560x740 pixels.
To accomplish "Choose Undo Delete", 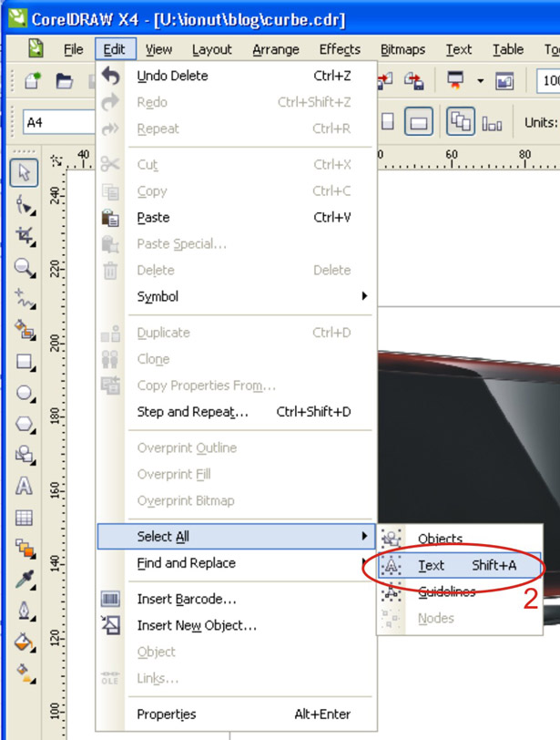I will (236, 76).
